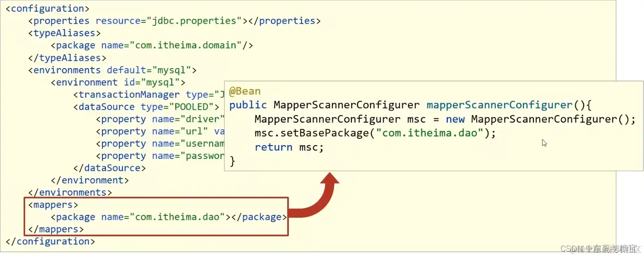Image resolution: width=644 pixels, height=257 pixels.
Task: Click the opening mappers tag
Action: point(53,205)
